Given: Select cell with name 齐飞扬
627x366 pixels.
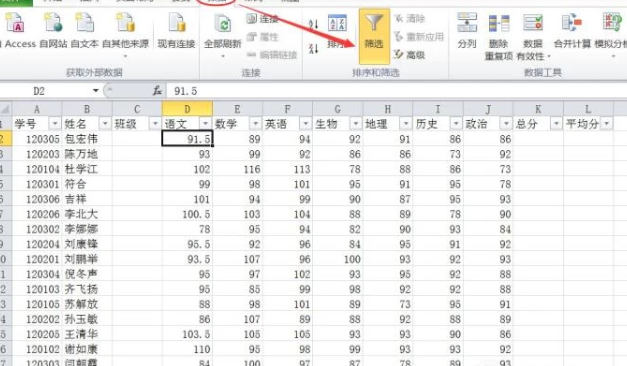Looking at the screenshot, I should click(x=87, y=289).
